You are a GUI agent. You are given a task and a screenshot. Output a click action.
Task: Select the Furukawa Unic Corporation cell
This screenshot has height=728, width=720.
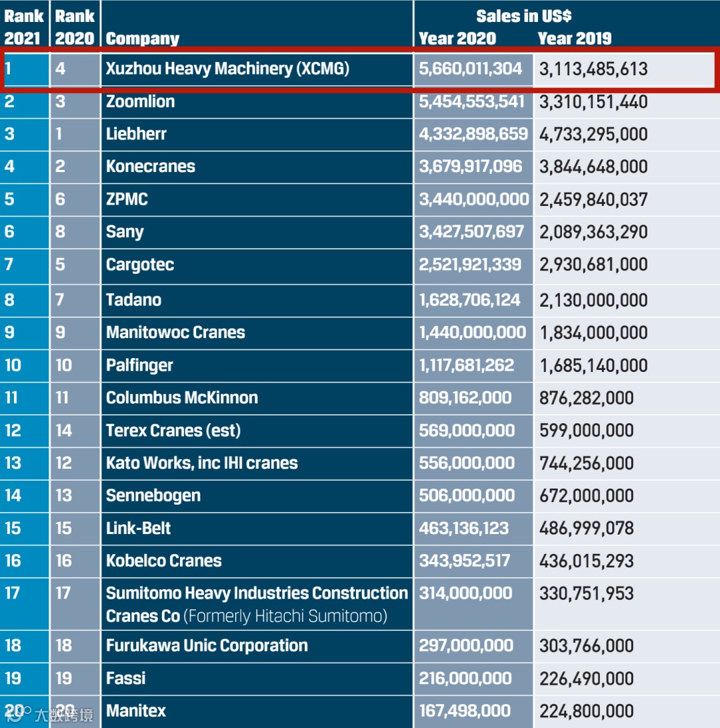257,646
